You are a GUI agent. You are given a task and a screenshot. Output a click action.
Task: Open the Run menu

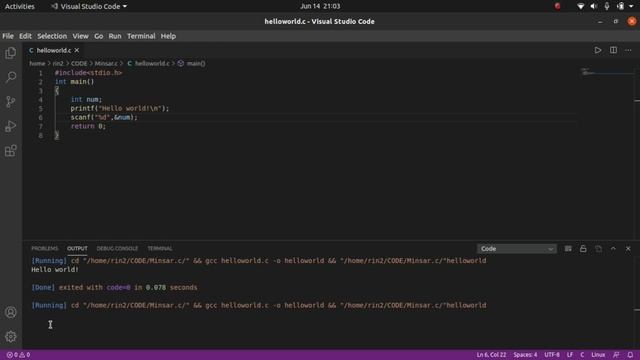115,36
